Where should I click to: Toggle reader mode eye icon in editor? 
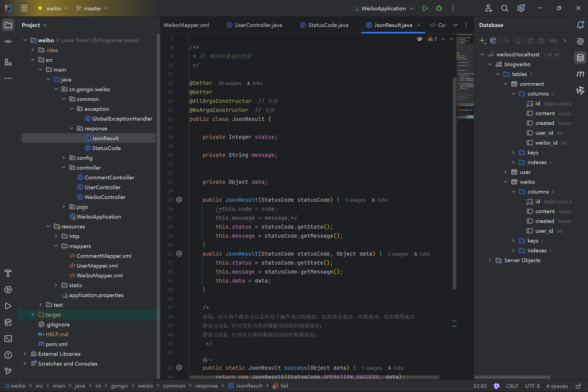coord(419,39)
